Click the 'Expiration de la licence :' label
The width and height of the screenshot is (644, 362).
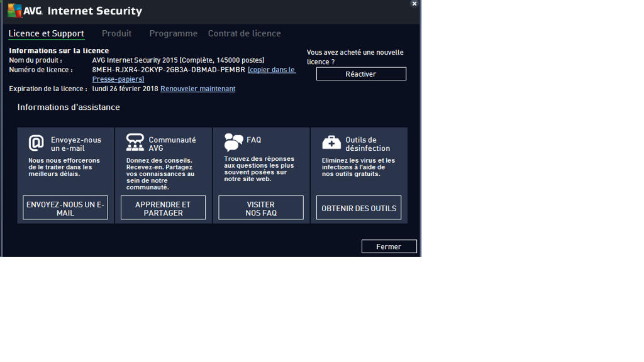point(48,89)
